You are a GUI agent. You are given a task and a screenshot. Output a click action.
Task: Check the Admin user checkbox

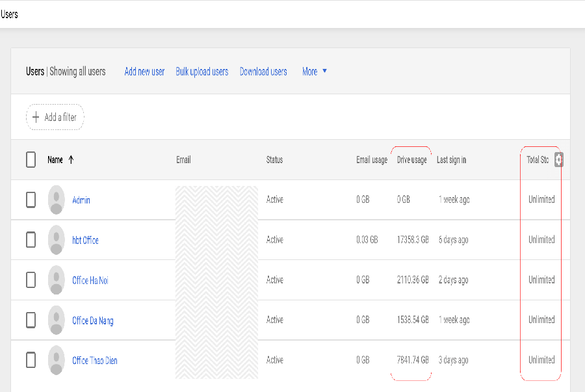pos(31,200)
